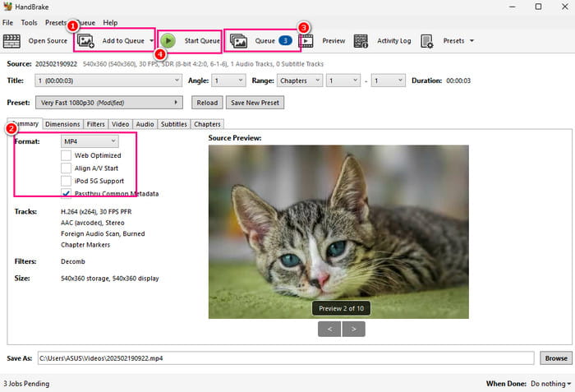
Task: Click the source name 202502190922
Action: pyautogui.click(x=56, y=64)
